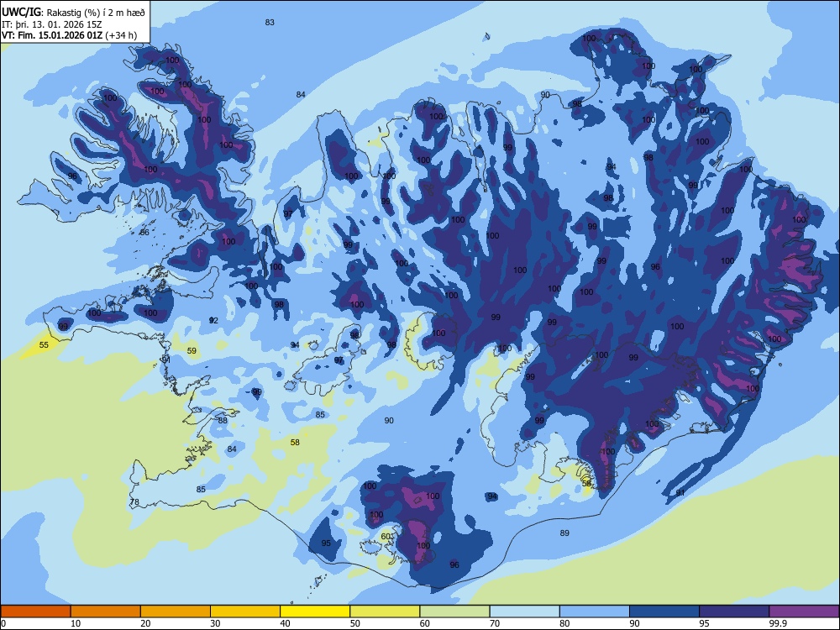Click the legend scale label '30'

coord(215,623)
